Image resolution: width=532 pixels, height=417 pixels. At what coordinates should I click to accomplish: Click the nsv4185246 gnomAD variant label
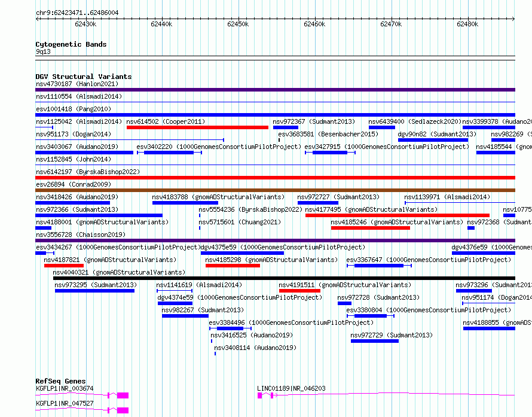(x=397, y=222)
